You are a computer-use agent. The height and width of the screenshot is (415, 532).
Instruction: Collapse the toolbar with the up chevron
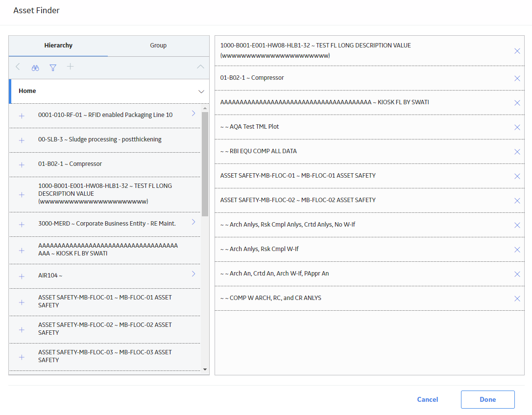click(200, 67)
